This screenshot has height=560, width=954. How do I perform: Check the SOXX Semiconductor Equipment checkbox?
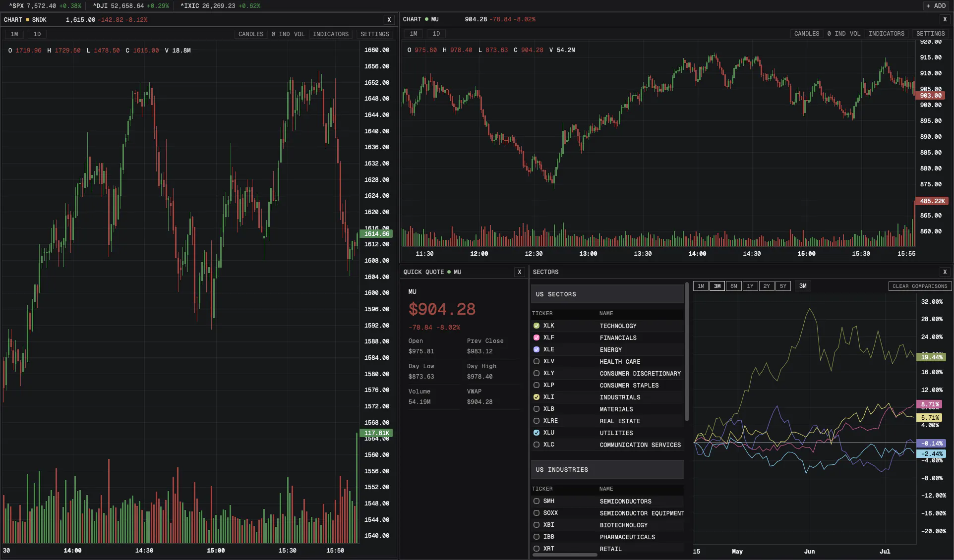coord(537,513)
